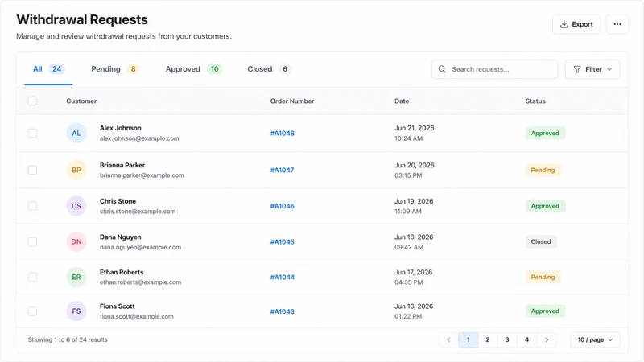The image size is (644, 362).
Task: Click the DN avatar icon
Action: (x=76, y=242)
